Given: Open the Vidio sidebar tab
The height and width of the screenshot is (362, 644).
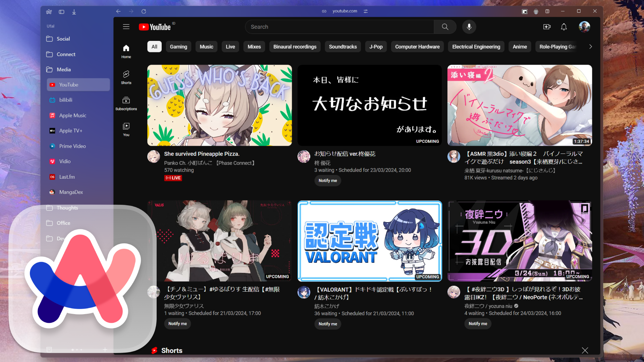Looking at the screenshot, I should [78, 161].
